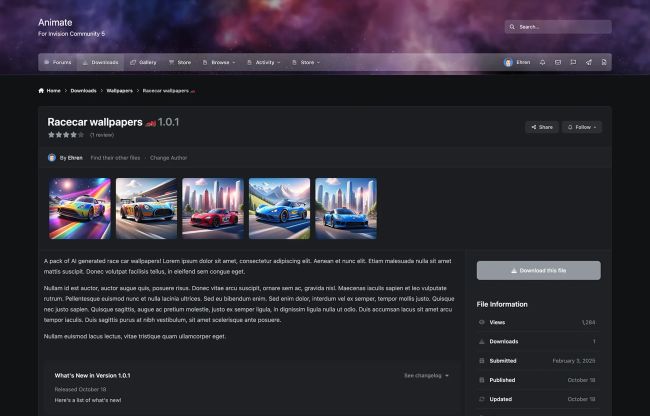650x416 pixels.
Task: Click the Views eye icon
Action: point(482,322)
